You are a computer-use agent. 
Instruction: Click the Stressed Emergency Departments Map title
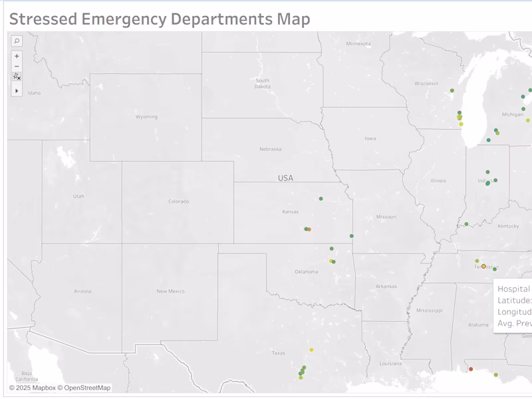coord(160,19)
